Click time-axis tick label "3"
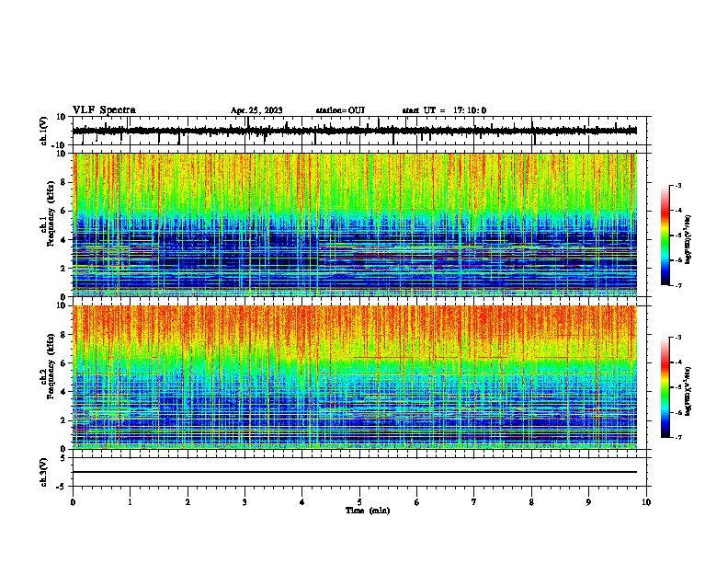Screen dimensions: 728x563 (245, 502)
